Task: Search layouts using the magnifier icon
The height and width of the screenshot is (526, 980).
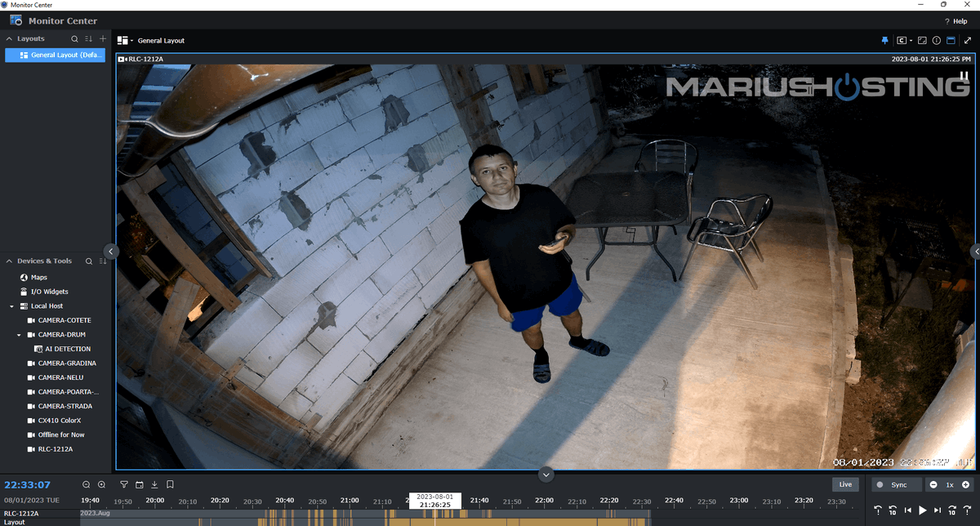Action: 74,38
